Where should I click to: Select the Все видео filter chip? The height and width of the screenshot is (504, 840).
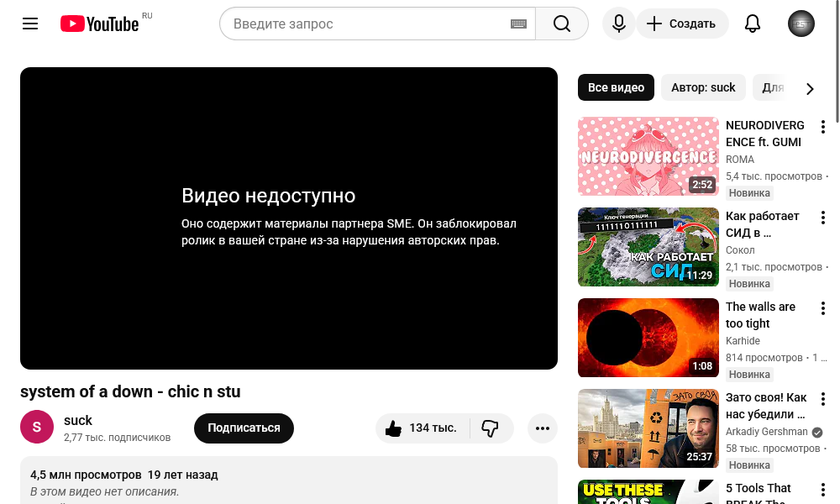pos(616,87)
